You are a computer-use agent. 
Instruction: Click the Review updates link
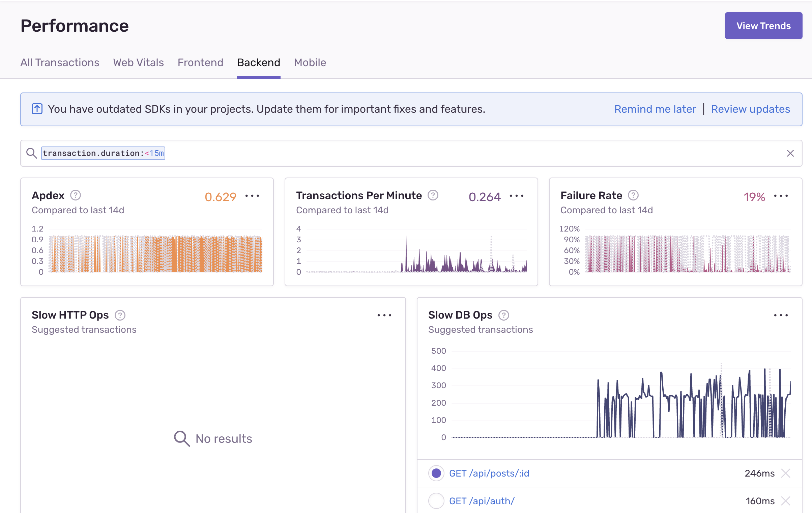(750, 109)
